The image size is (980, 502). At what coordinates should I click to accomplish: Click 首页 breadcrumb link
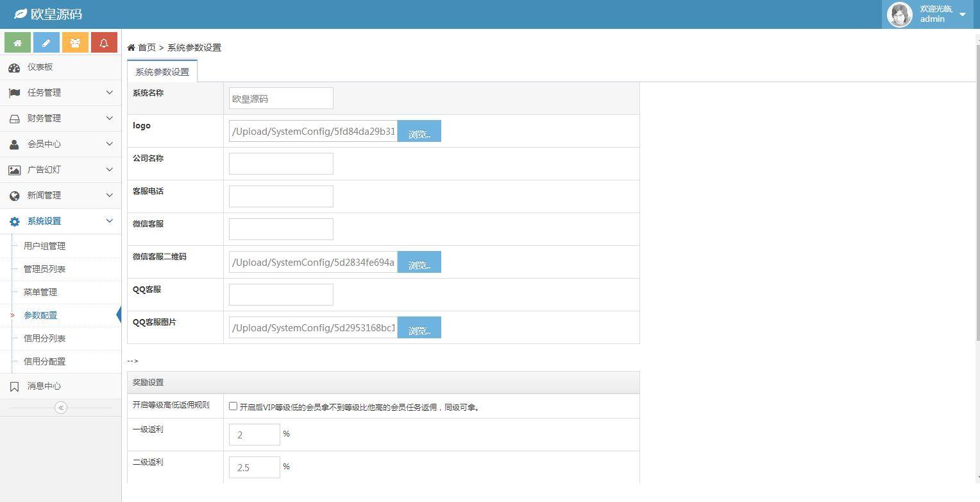[146, 48]
